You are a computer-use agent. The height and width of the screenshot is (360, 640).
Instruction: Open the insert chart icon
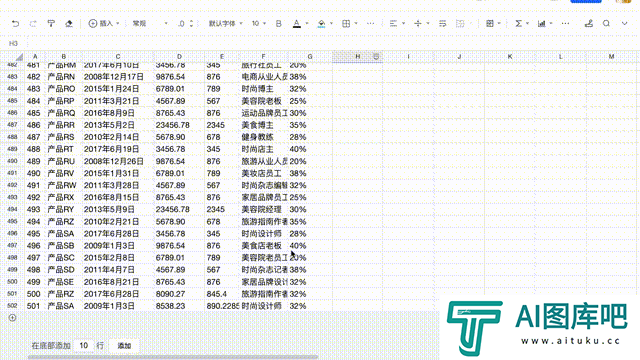pyautogui.click(x=542, y=24)
